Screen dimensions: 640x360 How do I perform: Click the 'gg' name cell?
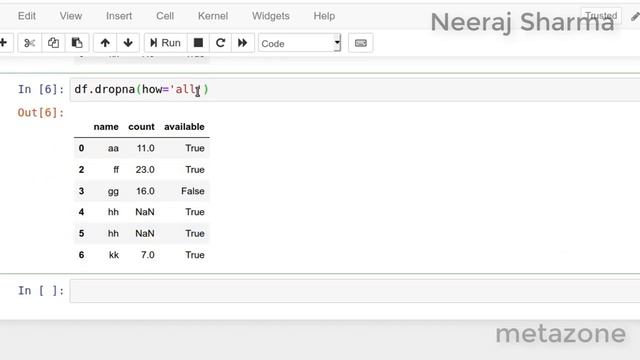[113, 191]
